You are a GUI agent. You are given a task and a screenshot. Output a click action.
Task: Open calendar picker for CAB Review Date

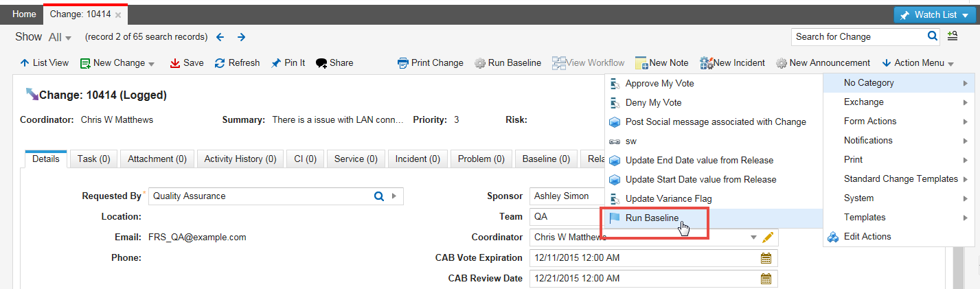coord(766,279)
